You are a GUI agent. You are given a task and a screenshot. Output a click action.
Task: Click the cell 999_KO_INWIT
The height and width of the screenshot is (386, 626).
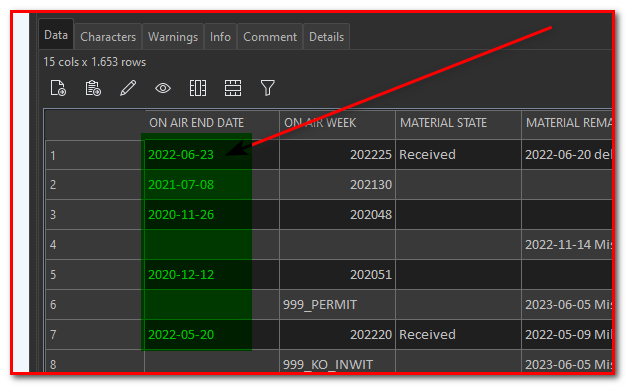coord(337,362)
